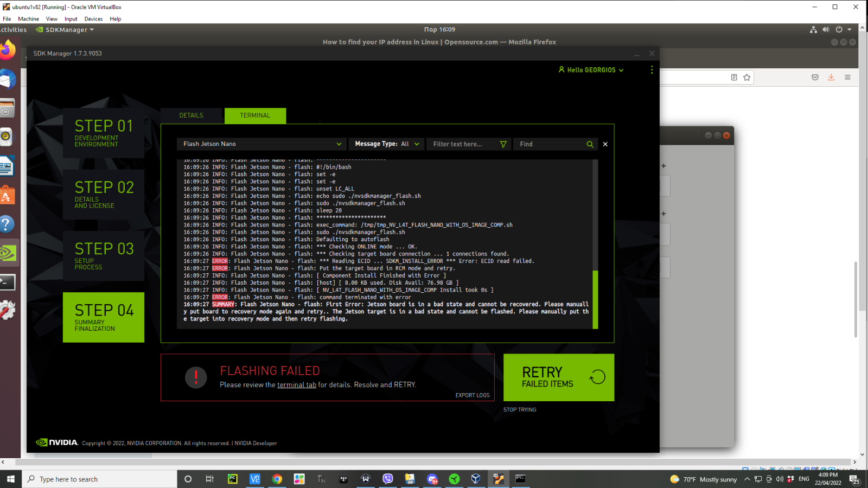Go to STEP 03 Setup Process
The image size is (868, 488).
coord(104,256)
